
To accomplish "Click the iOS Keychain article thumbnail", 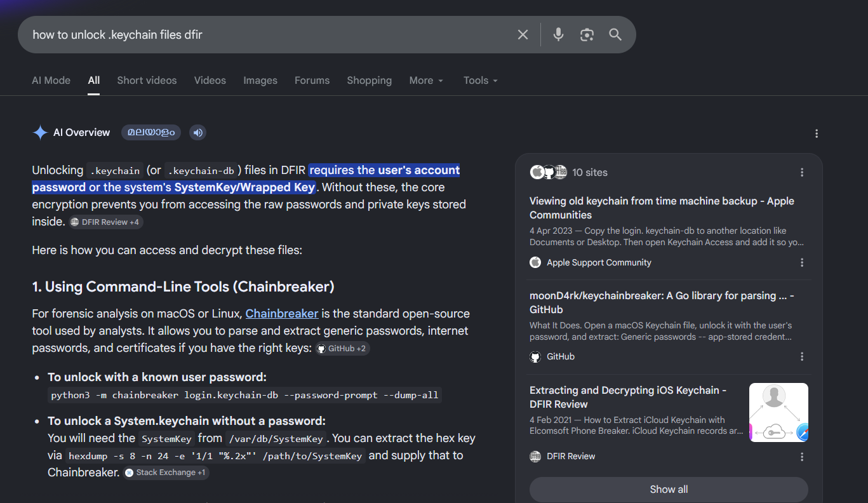I will [778, 412].
